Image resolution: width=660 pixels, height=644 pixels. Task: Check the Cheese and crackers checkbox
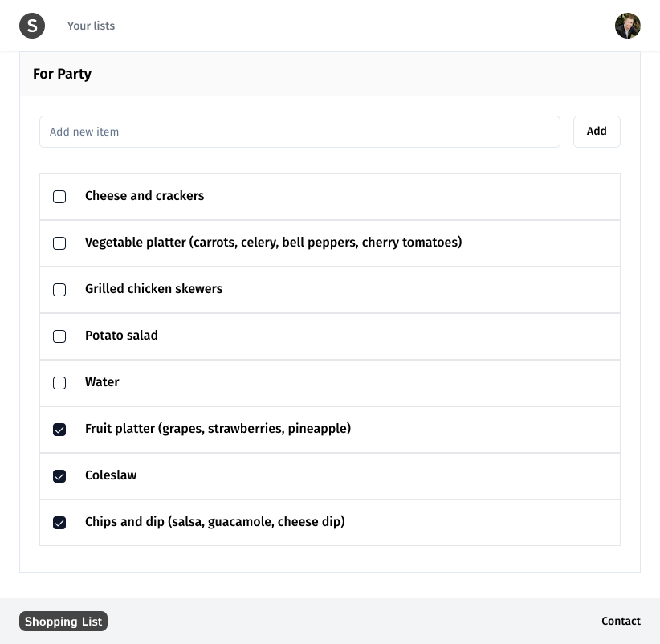tap(59, 197)
